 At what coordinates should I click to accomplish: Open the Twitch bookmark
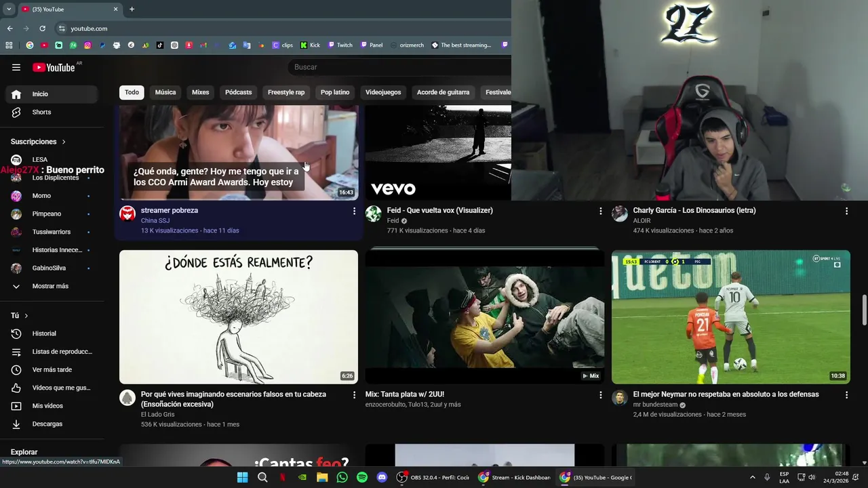point(340,45)
